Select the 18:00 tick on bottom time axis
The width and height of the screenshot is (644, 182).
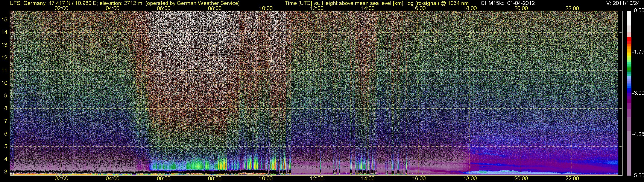(x=470, y=179)
